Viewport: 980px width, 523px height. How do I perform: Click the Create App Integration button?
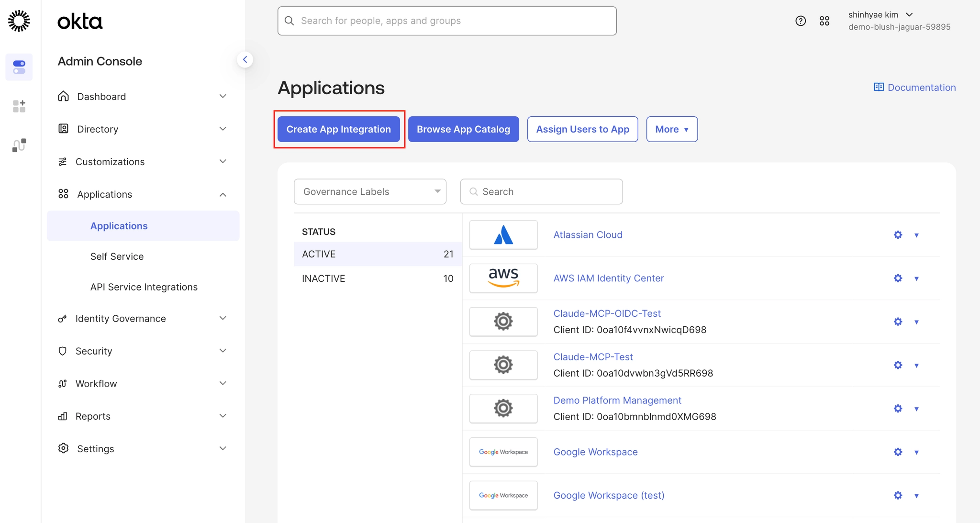(x=338, y=129)
